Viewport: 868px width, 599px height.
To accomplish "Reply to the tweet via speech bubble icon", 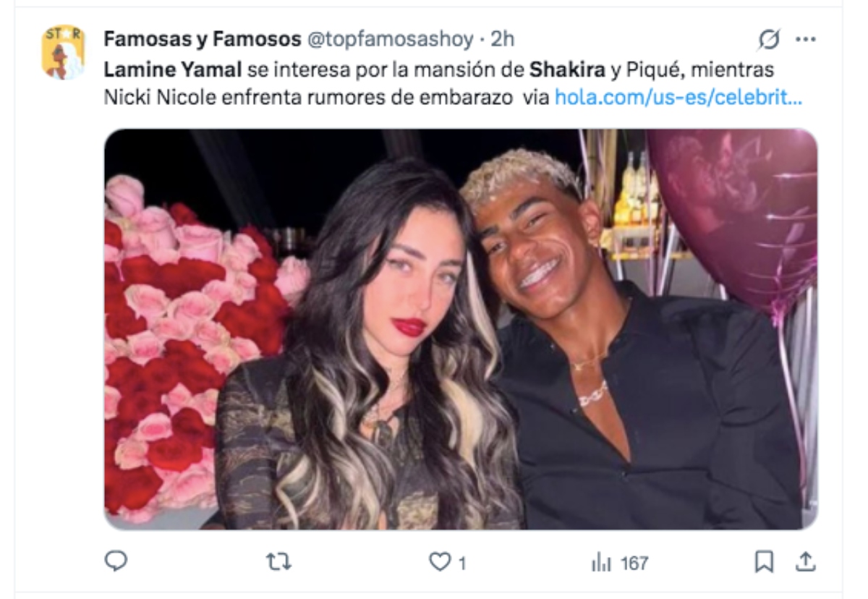I will click(116, 561).
